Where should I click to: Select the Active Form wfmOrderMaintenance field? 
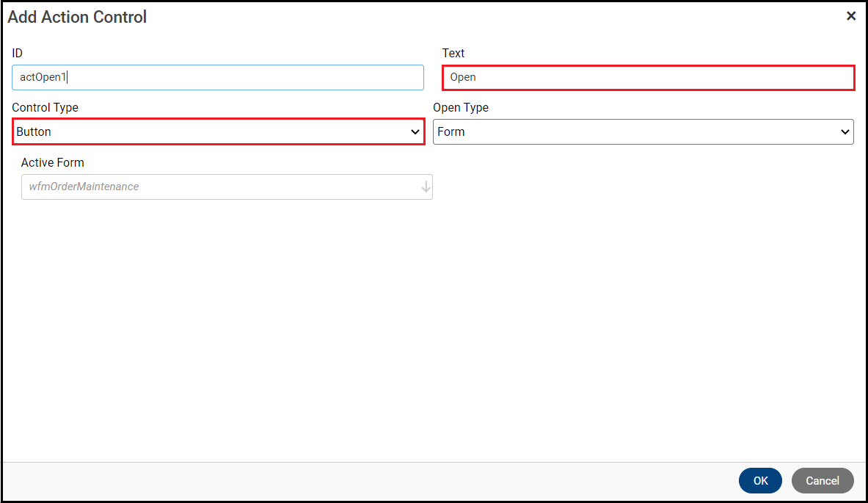point(220,187)
